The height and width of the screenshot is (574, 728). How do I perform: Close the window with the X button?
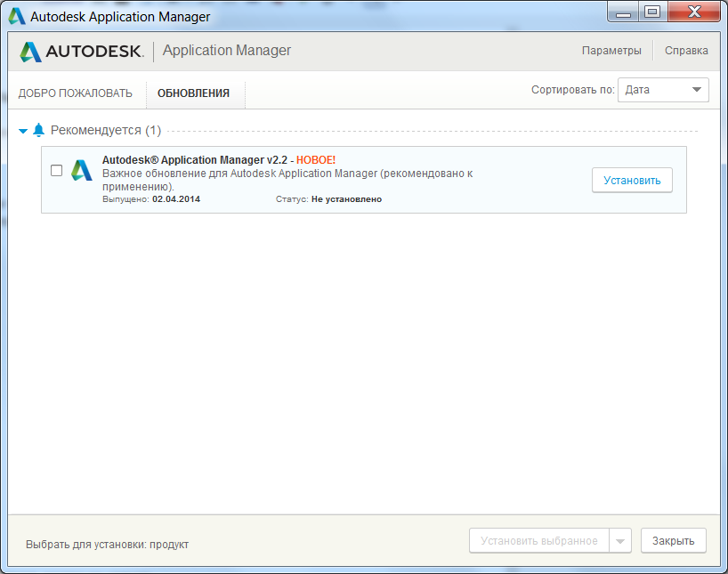click(x=694, y=12)
